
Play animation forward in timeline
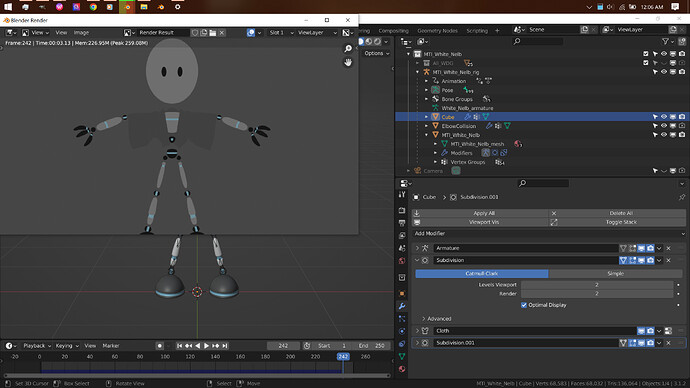pos(206,346)
